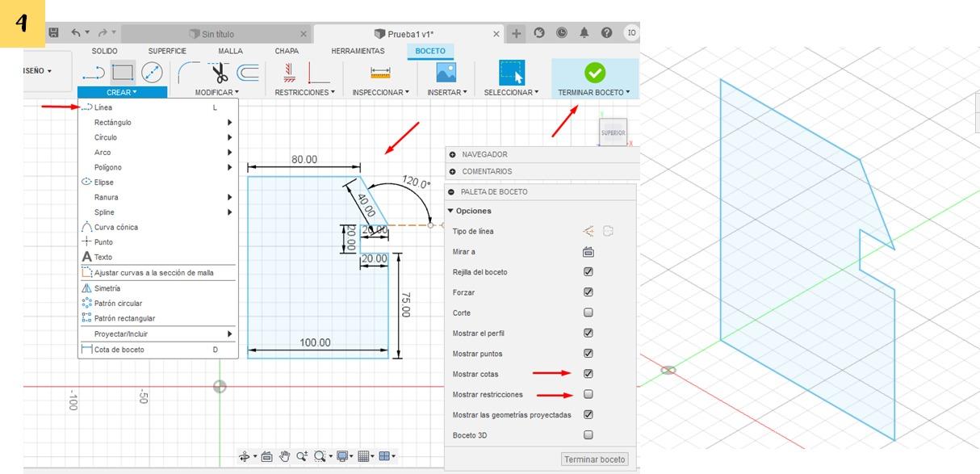Viewport: 980px width, 474px height.
Task: Select the circle tool icon in toolbar
Action: [152, 73]
